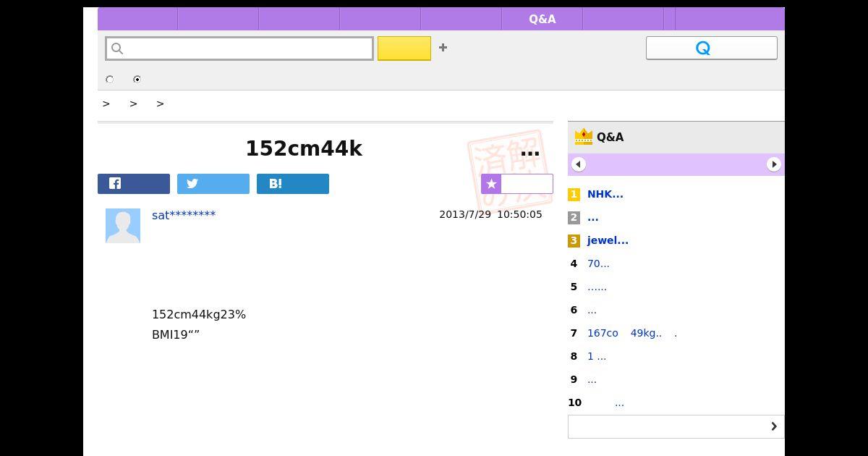Open ranking item 6 link

tap(592, 310)
